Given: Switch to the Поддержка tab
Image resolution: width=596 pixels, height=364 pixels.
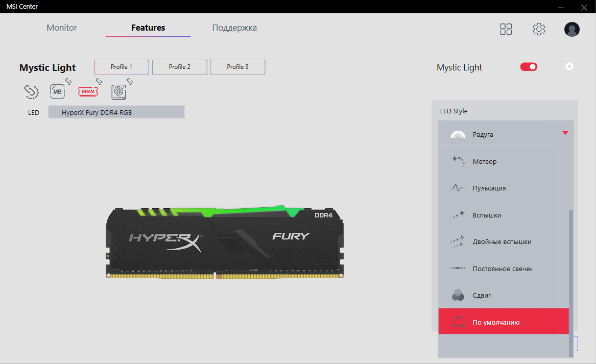Looking at the screenshot, I should click(x=234, y=28).
